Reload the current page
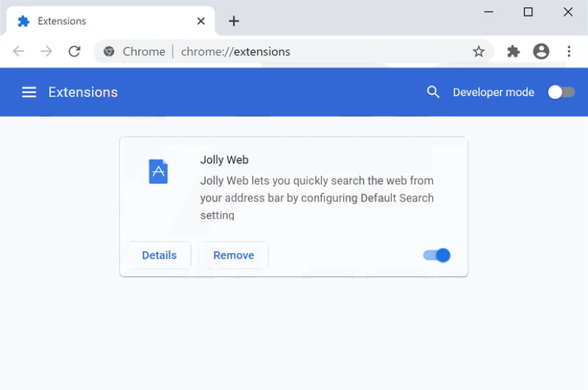This screenshot has width=588, height=390. point(74,51)
